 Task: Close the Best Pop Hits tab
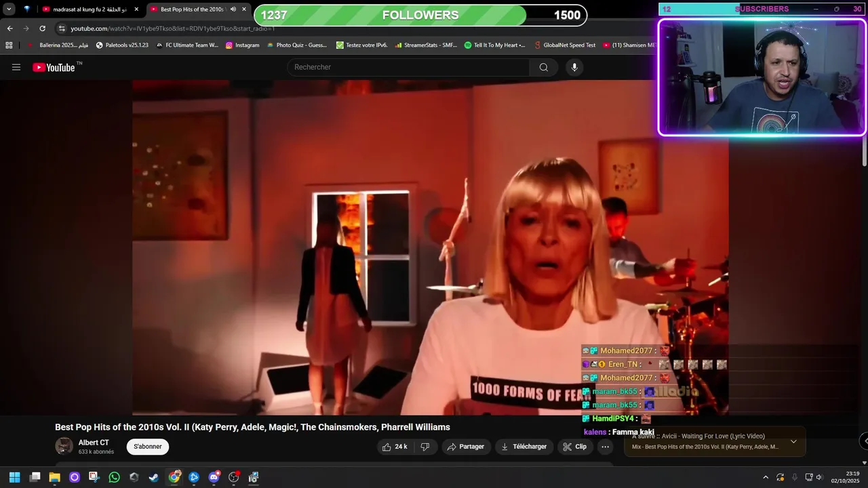[x=244, y=9]
